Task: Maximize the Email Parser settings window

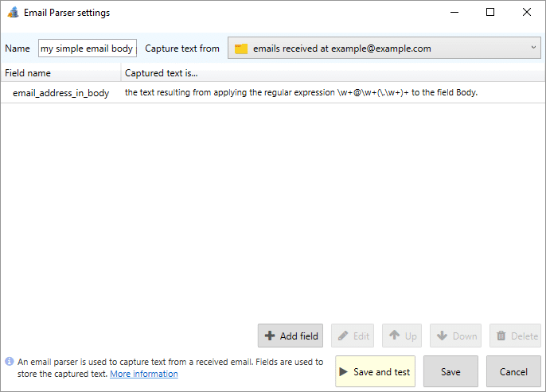Action: coord(490,13)
